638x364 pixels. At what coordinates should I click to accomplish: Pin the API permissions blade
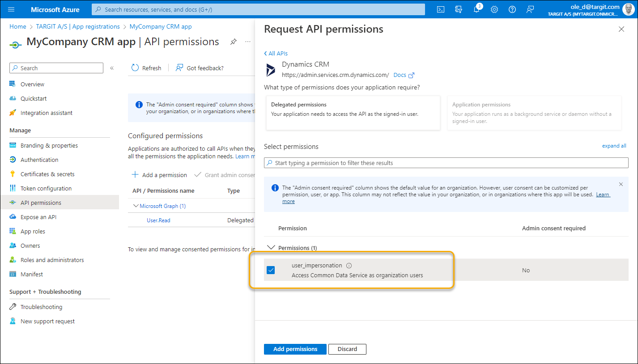click(x=233, y=42)
